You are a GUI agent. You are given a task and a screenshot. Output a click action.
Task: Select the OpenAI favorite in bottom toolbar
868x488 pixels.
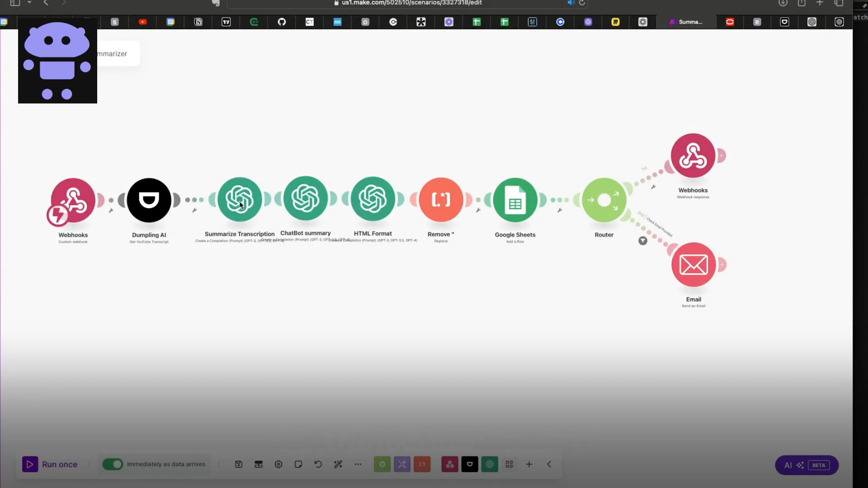point(490,464)
